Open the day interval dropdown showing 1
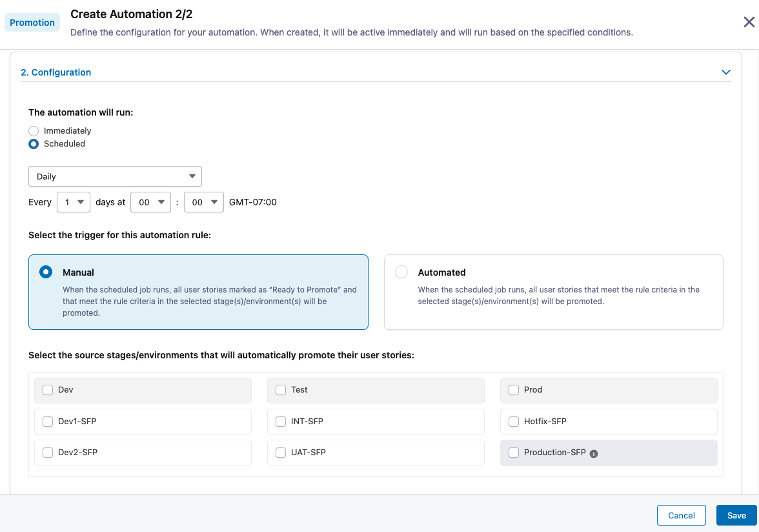Viewport: 759px width, 532px height. pos(74,202)
